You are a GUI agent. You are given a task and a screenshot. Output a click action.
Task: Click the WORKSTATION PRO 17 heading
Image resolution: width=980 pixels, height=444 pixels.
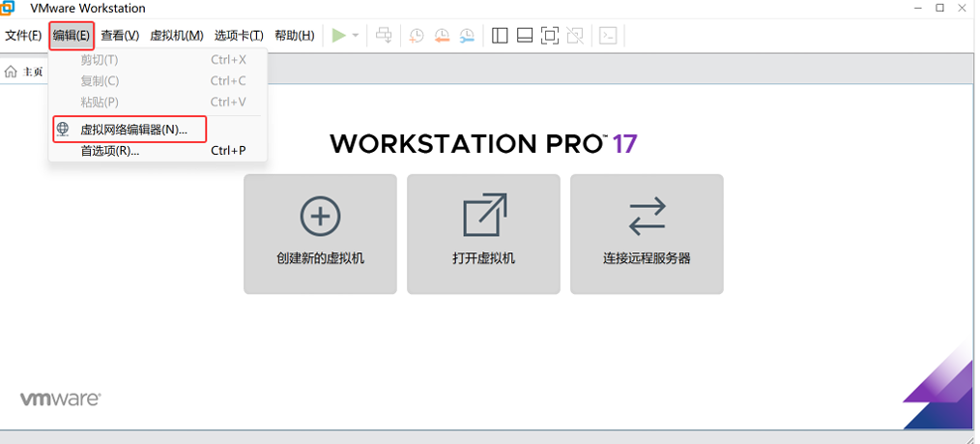pyautogui.click(x=483, y=144)
